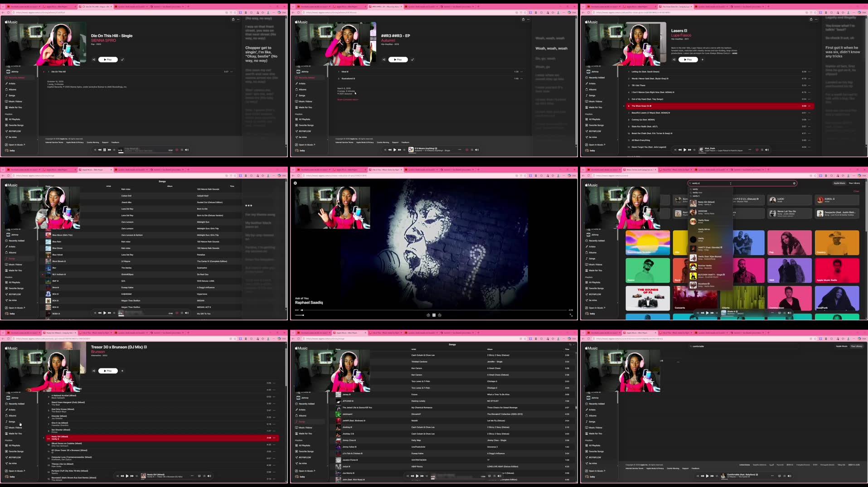Click Clear link in vanity search window
The width and height of the screenshot is (868, 487).
[856, 191]
